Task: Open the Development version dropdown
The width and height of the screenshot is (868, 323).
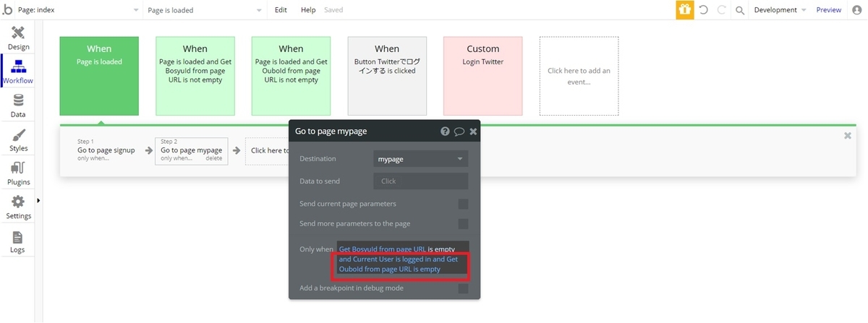Action: pyautogui.click(x=780, y=10)
